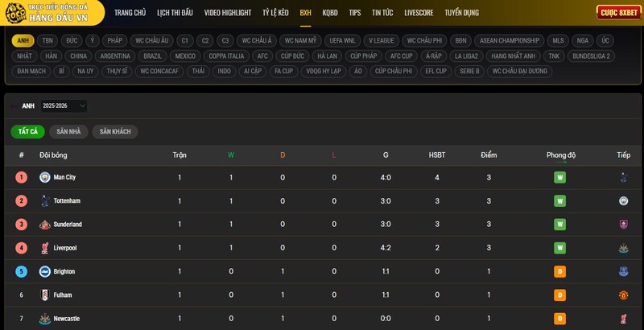Click Liverpool's 4:2 goals cell
The image size is (644, 330).
(386, 248)
